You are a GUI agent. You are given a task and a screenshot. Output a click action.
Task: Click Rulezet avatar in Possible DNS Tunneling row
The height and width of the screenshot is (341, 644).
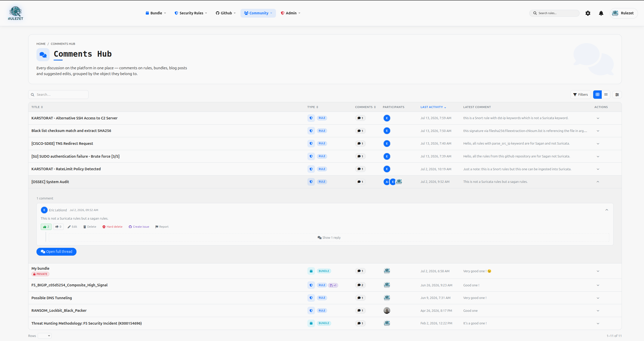click(387, 298)
